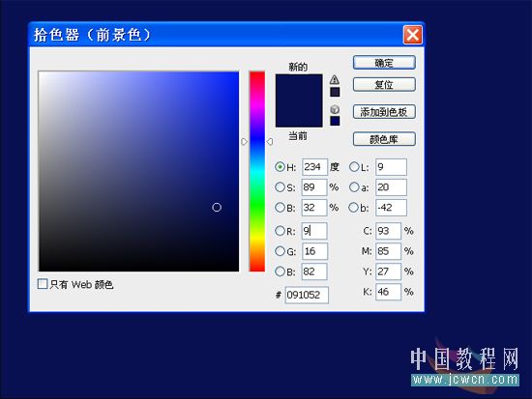
Task: Click the right hue slider arrow
Action: [270, 142]
